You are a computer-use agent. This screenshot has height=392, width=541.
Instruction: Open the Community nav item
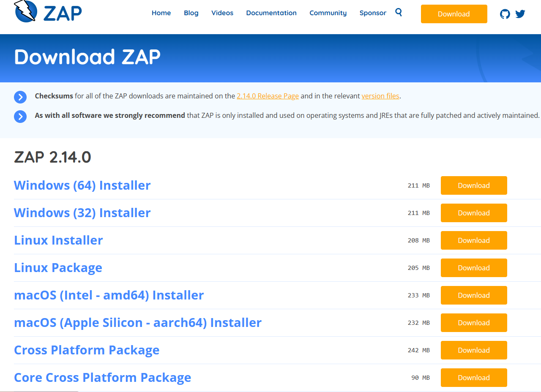coord(328,13)
